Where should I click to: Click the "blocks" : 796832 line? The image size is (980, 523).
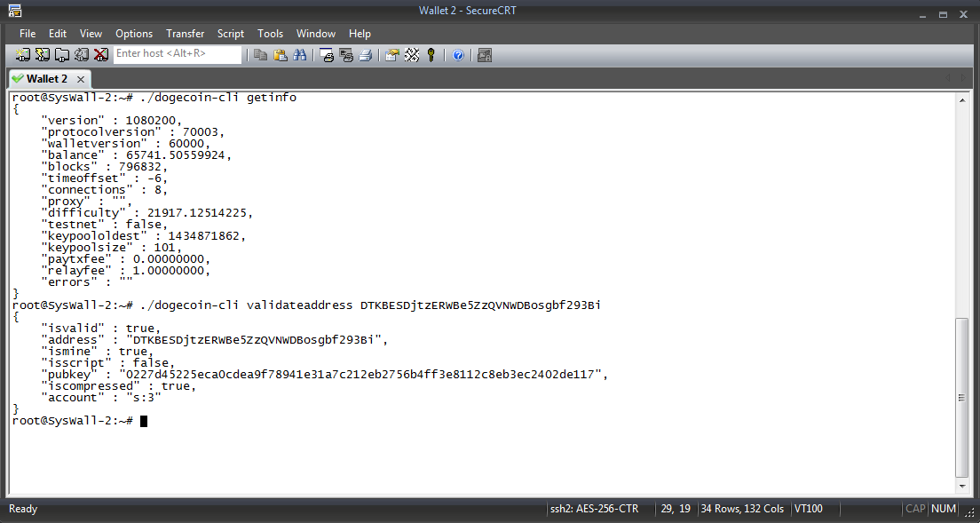click(105, 167)
